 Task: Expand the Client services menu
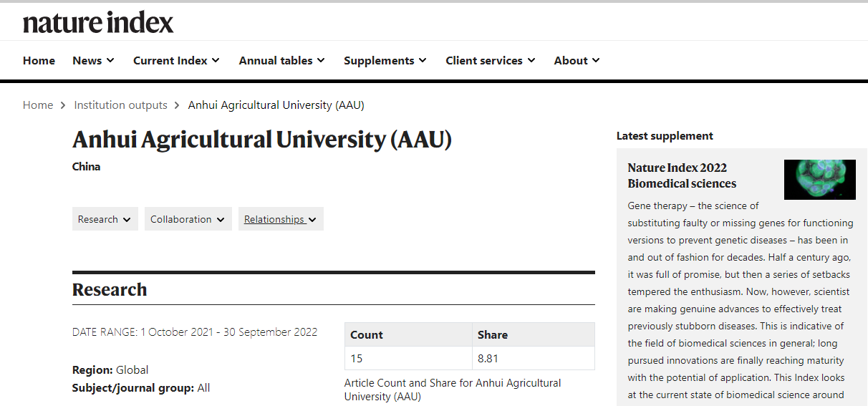click(490, 61)
